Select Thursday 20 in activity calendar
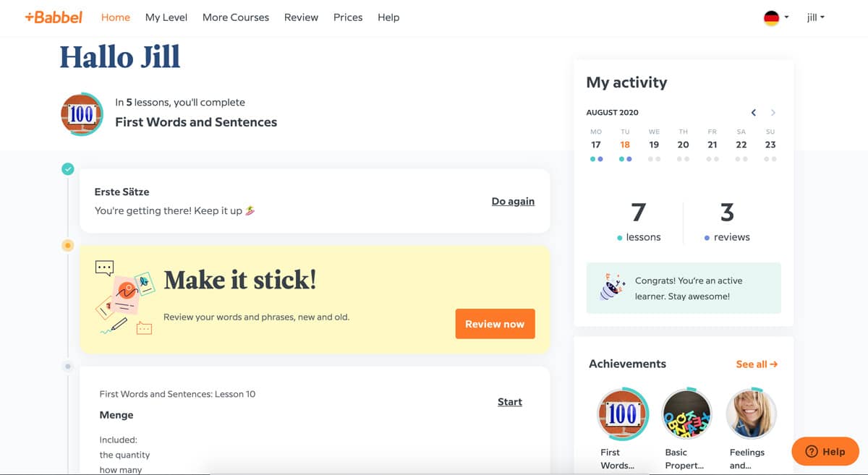Screen dimensions: 868x475 coord(684,145)
